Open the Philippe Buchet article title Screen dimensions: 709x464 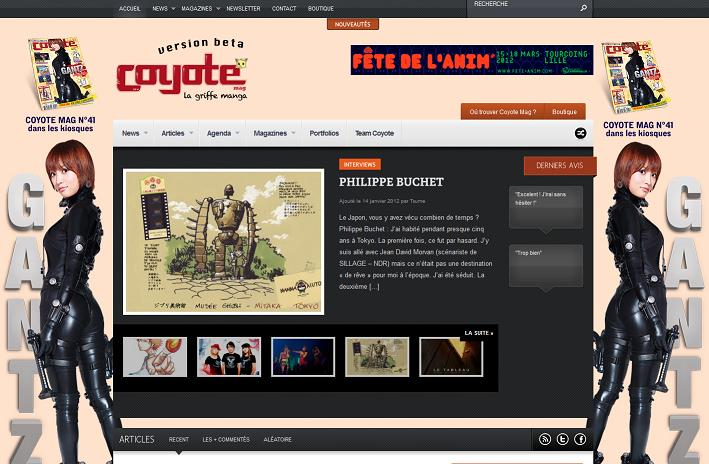click(391, 182)
